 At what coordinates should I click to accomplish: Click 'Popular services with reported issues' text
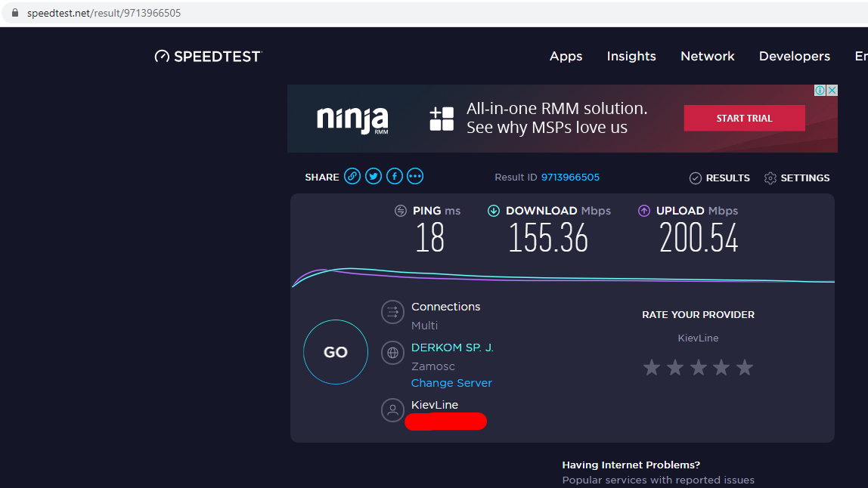659,480
